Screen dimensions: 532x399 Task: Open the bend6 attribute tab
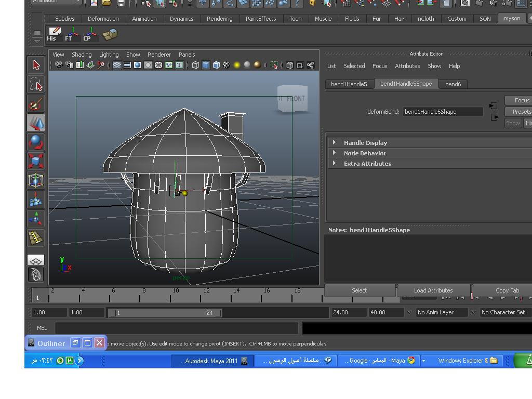(x=453, y=84)
